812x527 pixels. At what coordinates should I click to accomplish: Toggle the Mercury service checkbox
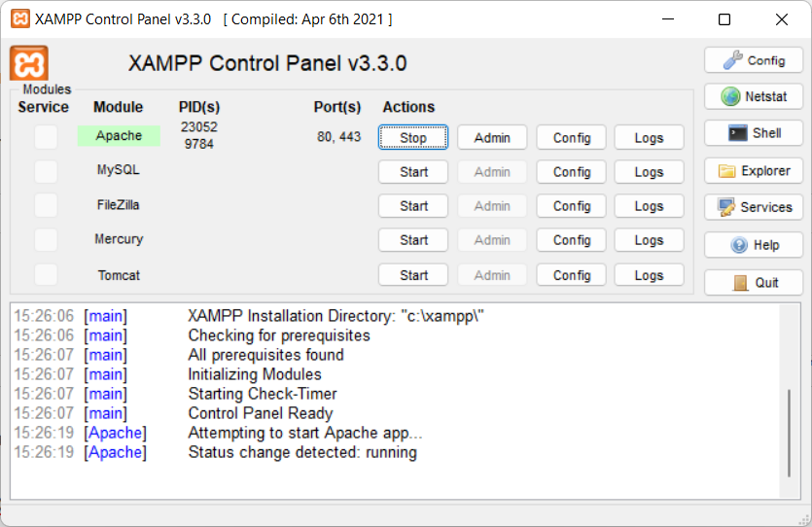pyautogui.click(x=46, y=240)
